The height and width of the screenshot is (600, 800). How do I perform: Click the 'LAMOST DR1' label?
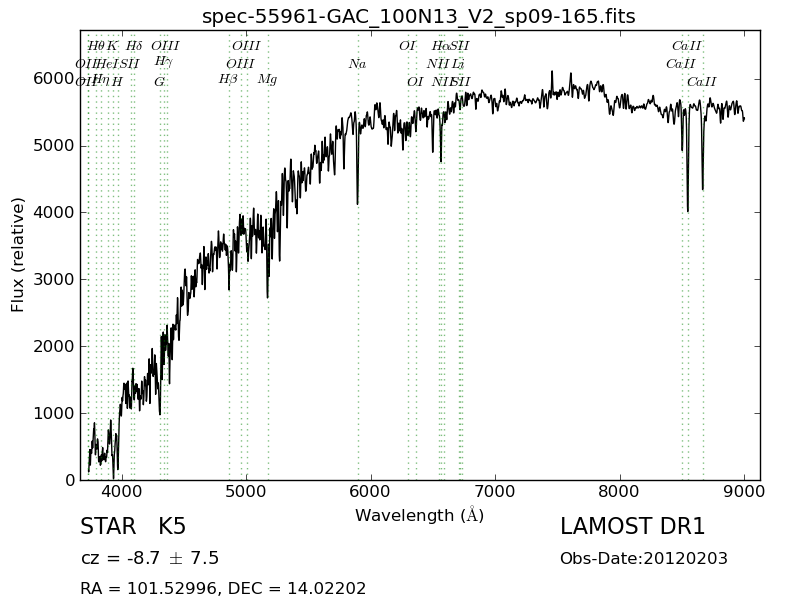click(633, 527)
